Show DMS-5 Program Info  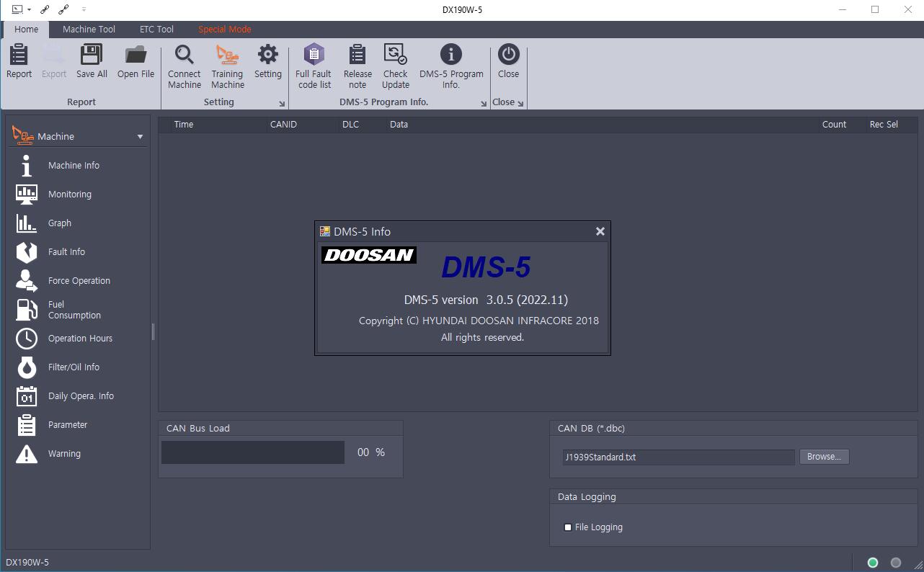(x=451, y=66)
